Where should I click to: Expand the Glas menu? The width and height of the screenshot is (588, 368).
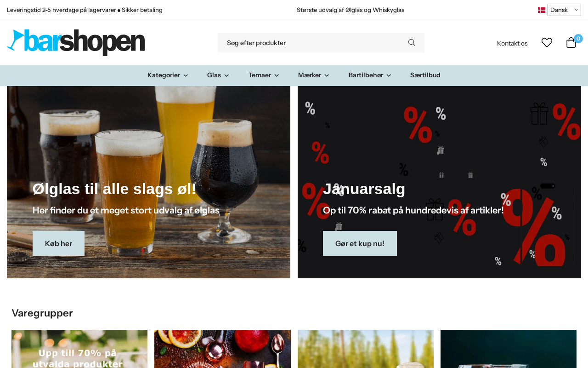[x=218, y=75]
